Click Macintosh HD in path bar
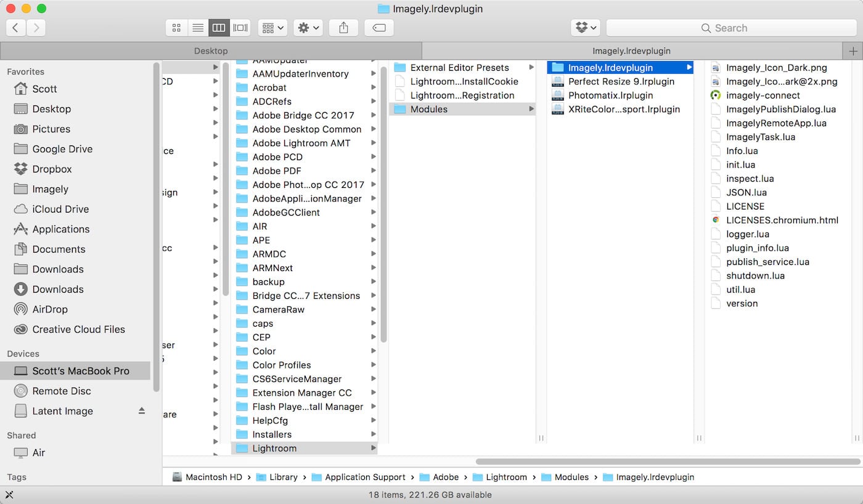The height and width of the screenshot is (504, 863). [207, 477]
